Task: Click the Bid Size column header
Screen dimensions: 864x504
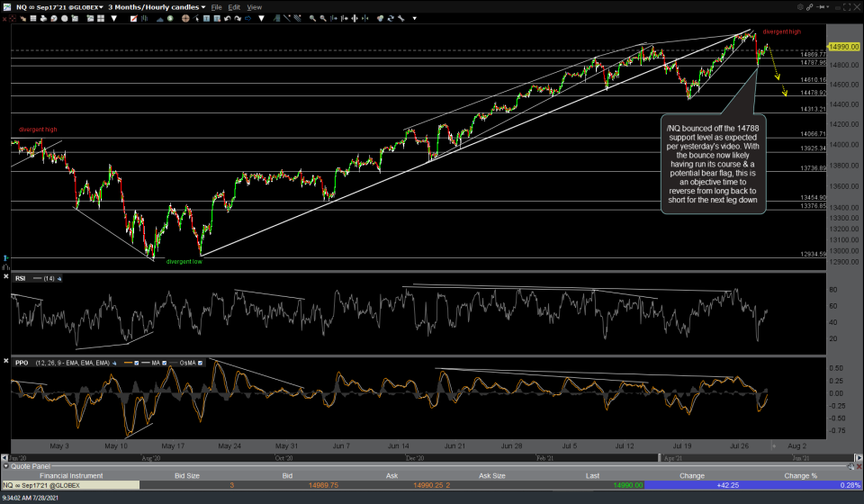Action: click(x=187, y=475)
